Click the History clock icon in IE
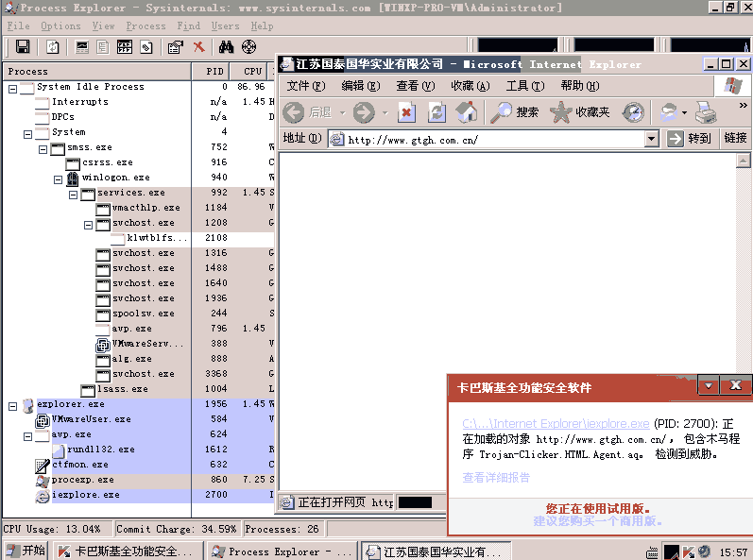 (x=633, y=112)
